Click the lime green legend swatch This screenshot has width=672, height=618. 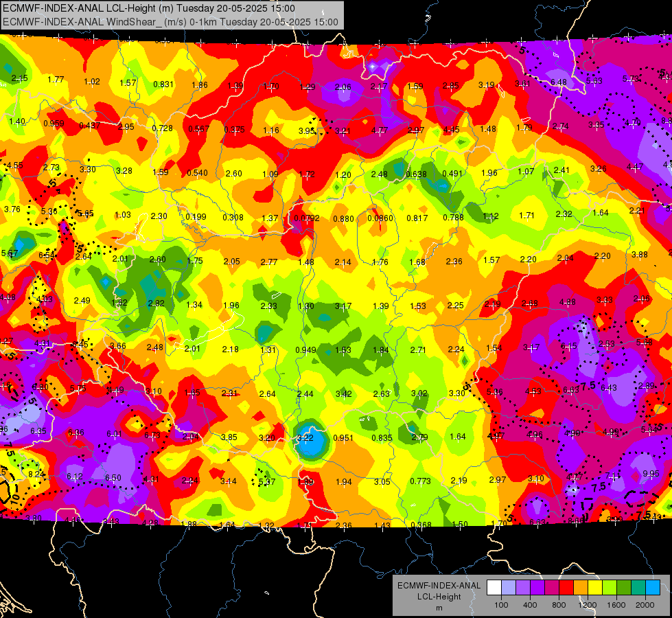click(x=610, y=587)
